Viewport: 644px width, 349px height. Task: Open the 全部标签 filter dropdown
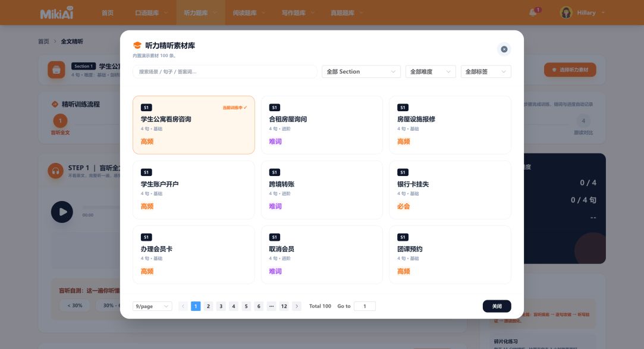[x=486, y=71]
